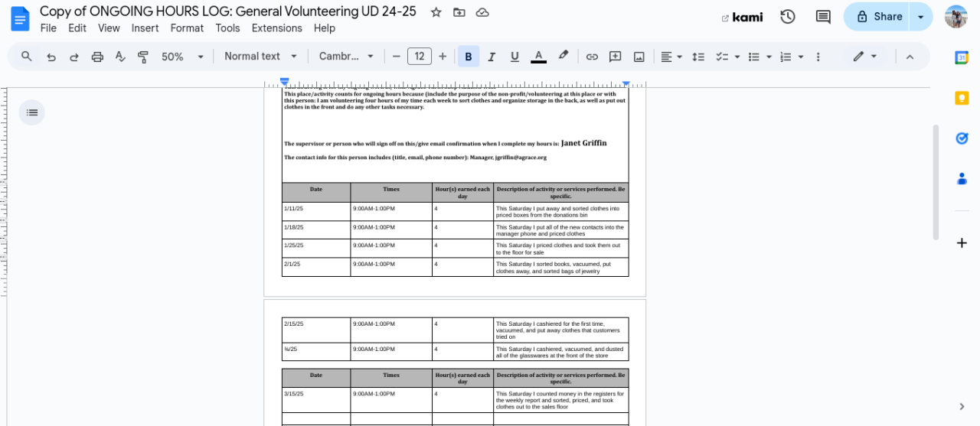Open the Edit menu
The image size is (980, 426).
77,28
